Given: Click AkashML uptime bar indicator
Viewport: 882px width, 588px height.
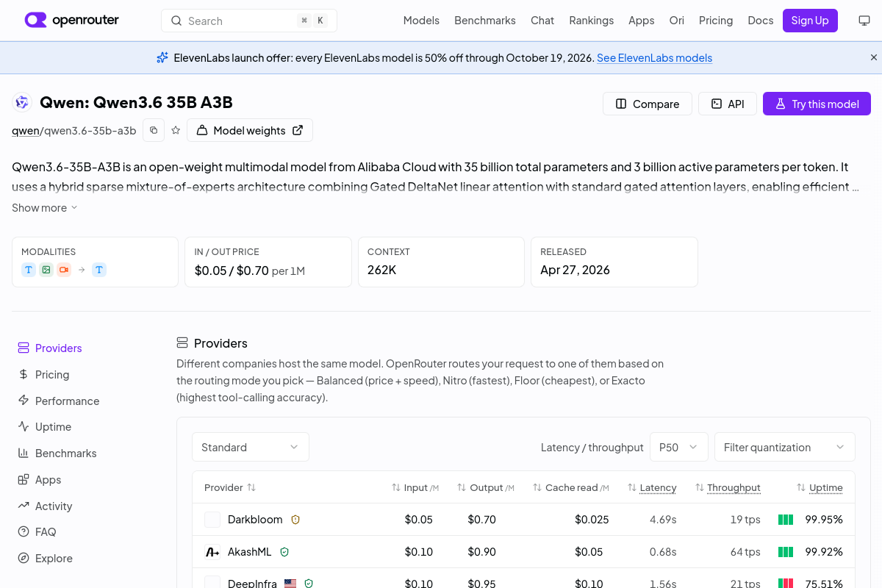Looking at the screenshot, I should [786, 551].
